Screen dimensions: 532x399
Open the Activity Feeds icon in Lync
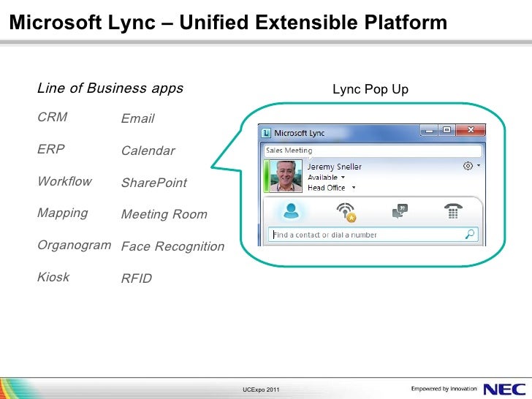coord(346,212)
